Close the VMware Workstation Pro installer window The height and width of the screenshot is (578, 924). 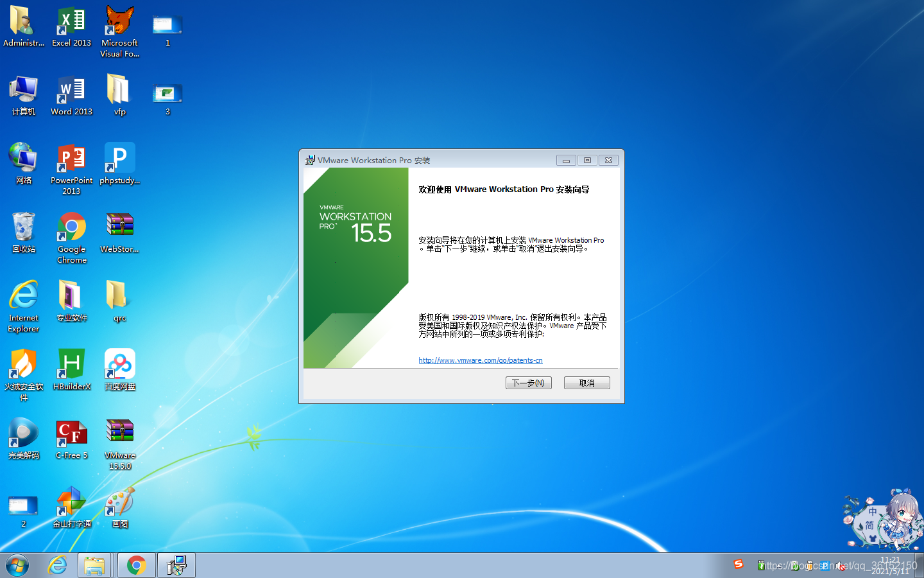point(609,160)
